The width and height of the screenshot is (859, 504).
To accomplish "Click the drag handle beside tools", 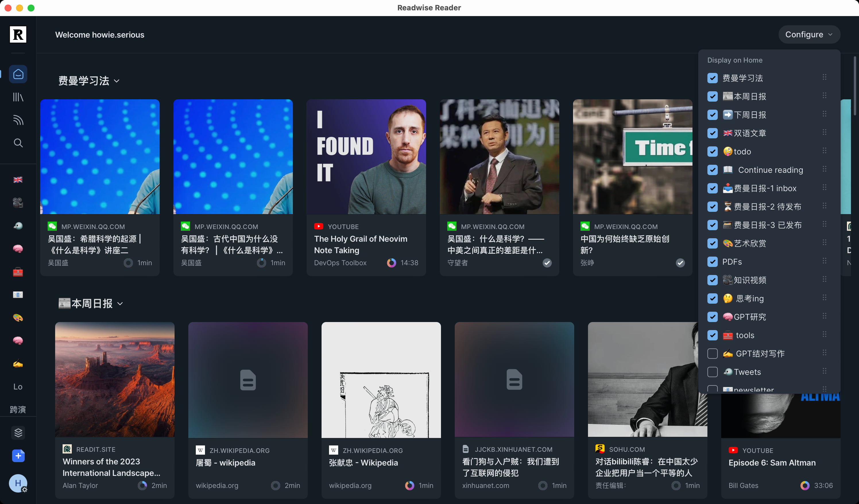I will [x=824, y=334].
